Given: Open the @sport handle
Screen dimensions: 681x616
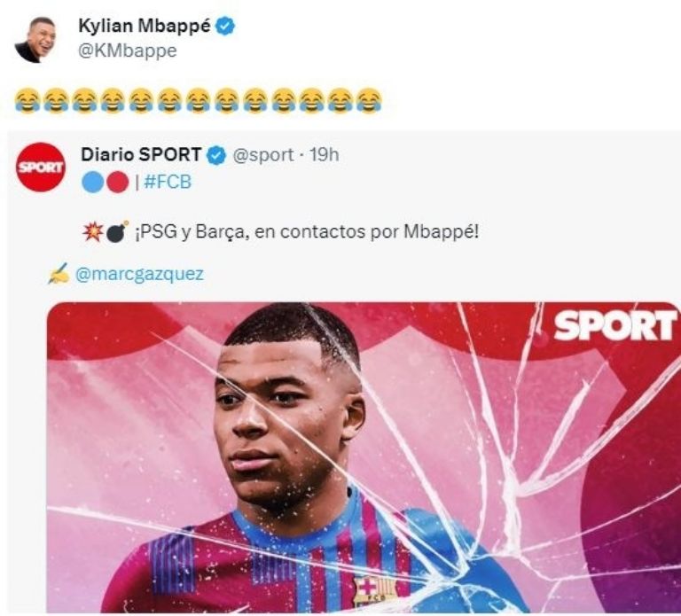Looking at the screenshot, I should coord(263,154).
